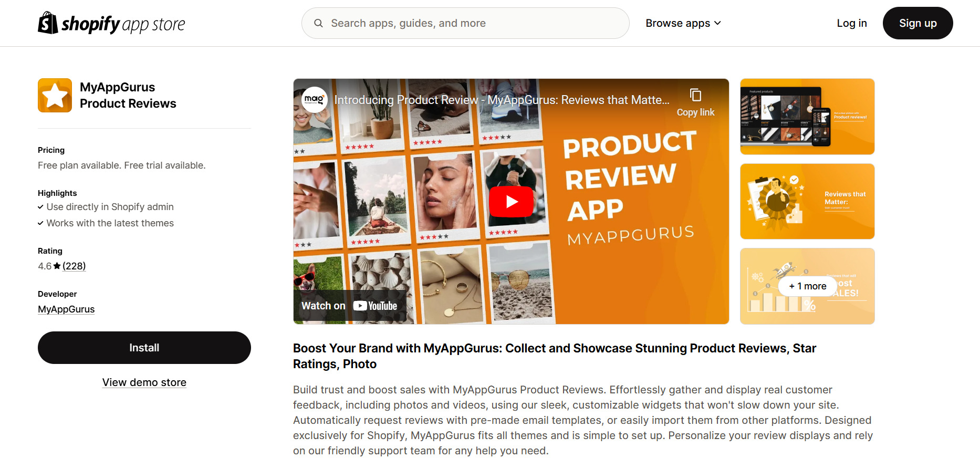Click the search magnifier icon

[x=318, y=23]
